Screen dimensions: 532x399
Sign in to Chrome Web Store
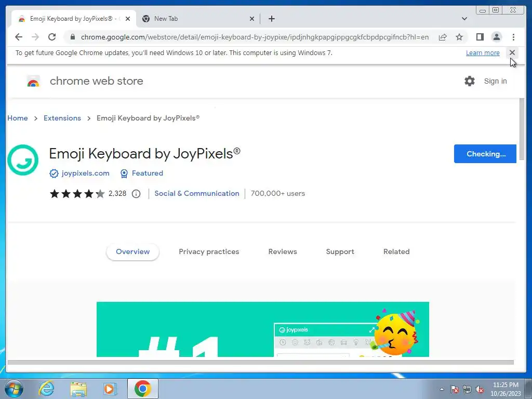495,81
